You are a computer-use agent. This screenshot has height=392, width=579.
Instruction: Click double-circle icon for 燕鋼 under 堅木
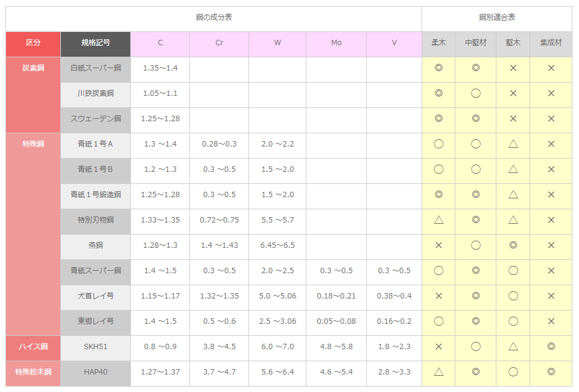pyautogui.click(x=513, y=245)
